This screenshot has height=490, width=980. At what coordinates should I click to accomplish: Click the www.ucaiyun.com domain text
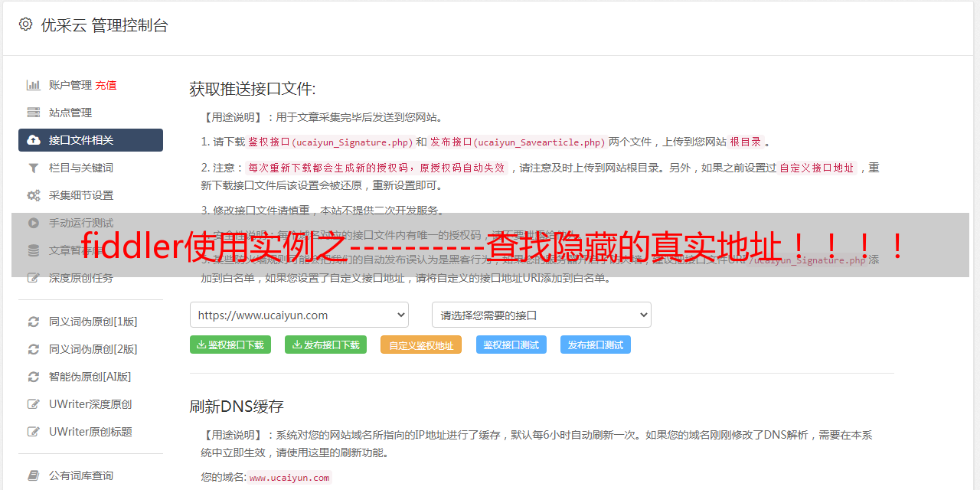[x=289, y=478]
